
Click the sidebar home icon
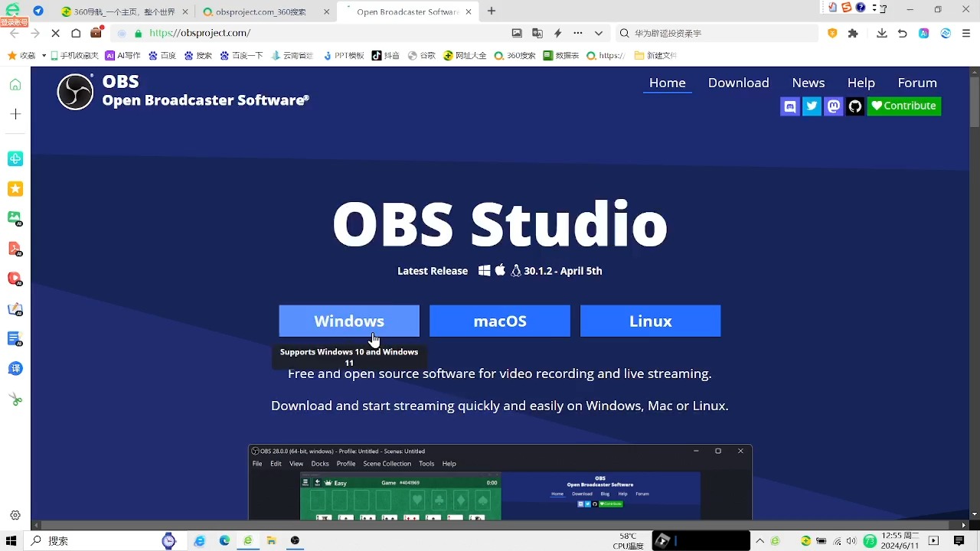tap(15, 84)
